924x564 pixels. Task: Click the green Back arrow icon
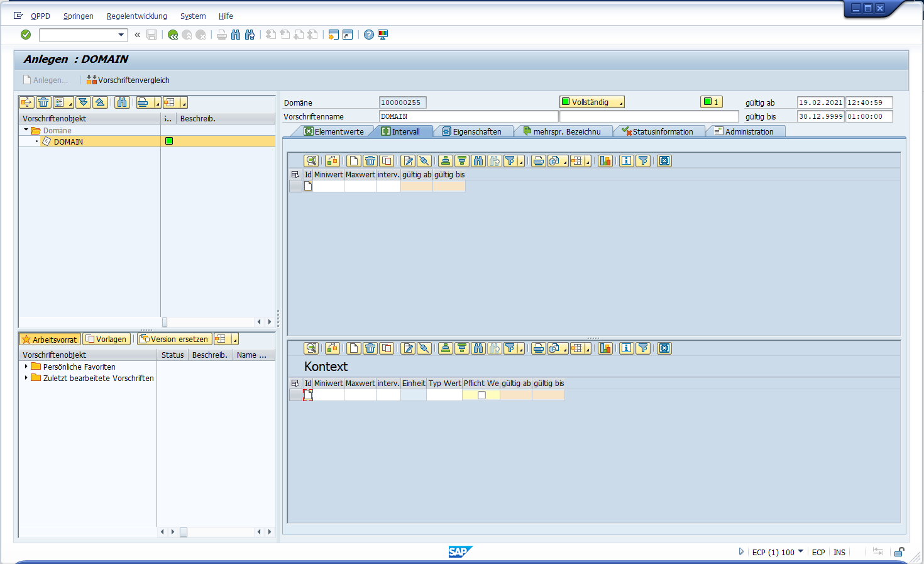pos(173,35)
